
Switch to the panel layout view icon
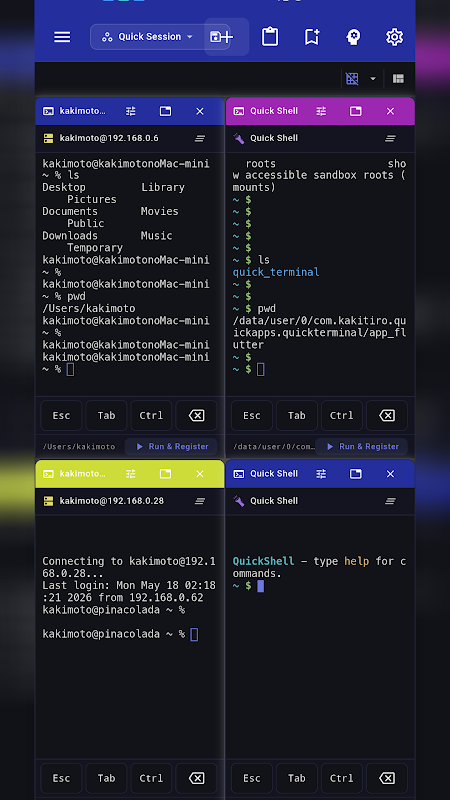point(398,79)
